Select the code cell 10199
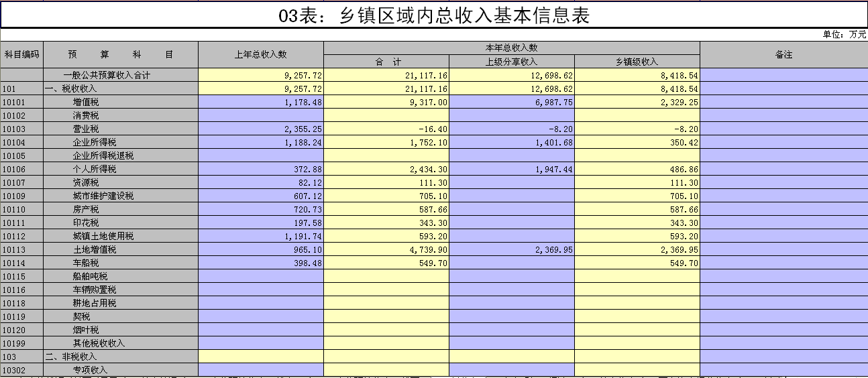Viewport: 868px width, 378px height. pyautogui.click(x=22, y=343)
